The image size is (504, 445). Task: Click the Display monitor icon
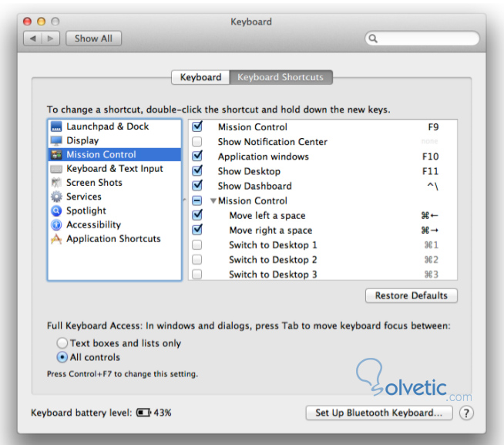point(56,140)
